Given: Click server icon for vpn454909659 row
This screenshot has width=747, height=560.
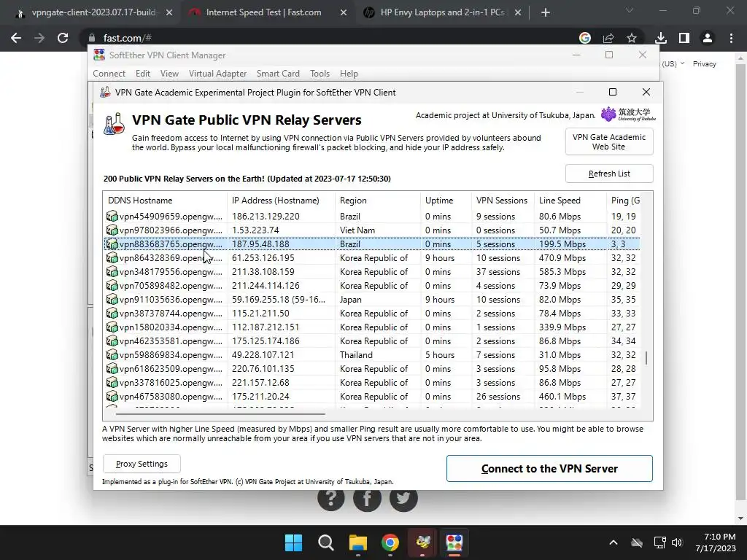Looking at the screenshot, I should coord(112,216).
